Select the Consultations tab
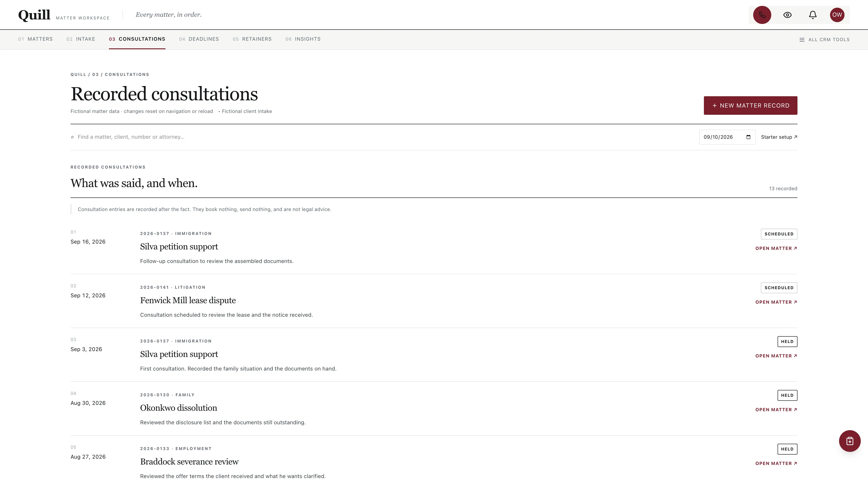This screenshot has height=488, width=868. pos(137,39)
